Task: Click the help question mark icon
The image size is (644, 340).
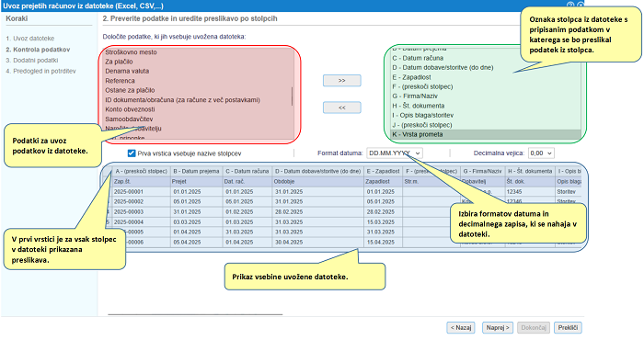Action: pyautogui.click(x=570, y=5)
